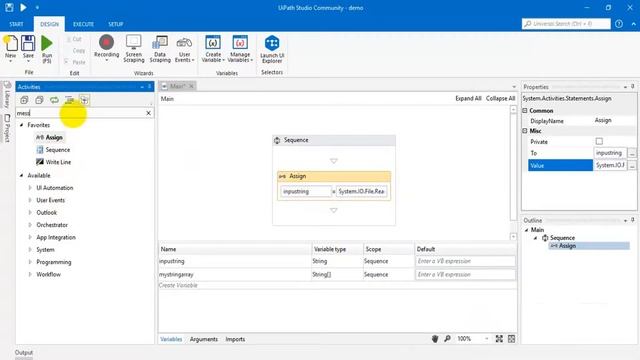Click Create Variable row
The image size is (640, 360).
pos(337,285)
